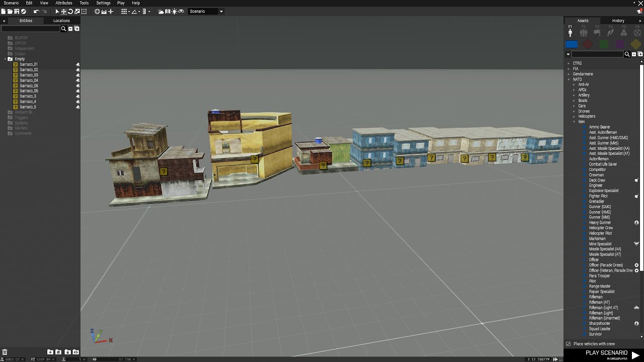644x362 pixels.
Task: Select the F6 Markers icon
Action: [x=637, y=32]
